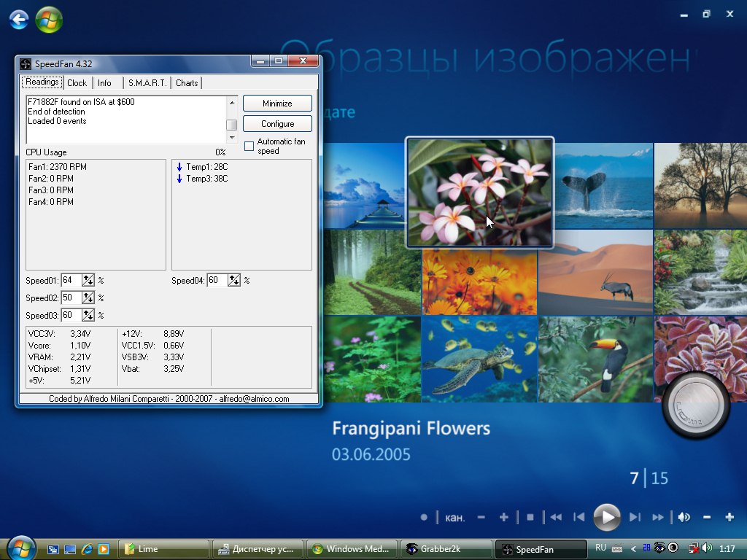Open Windows Start menu orb

[x=21, y=548]
